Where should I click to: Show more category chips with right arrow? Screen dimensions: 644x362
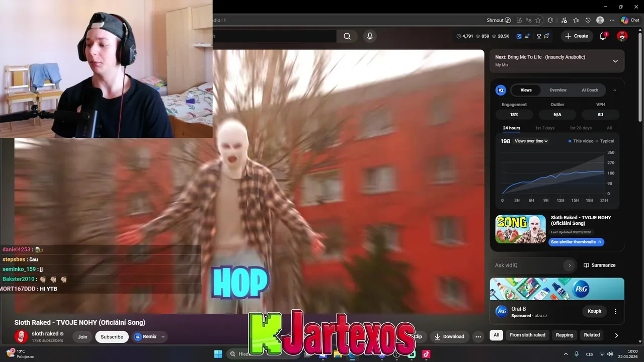(616, 335)
